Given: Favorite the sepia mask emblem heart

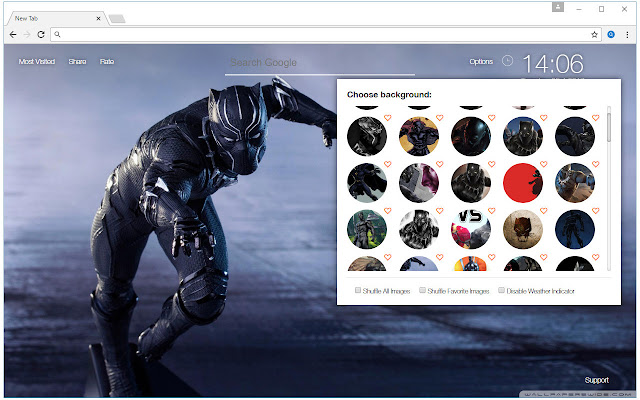Looking at the screenshot, I should pos(544,211).
